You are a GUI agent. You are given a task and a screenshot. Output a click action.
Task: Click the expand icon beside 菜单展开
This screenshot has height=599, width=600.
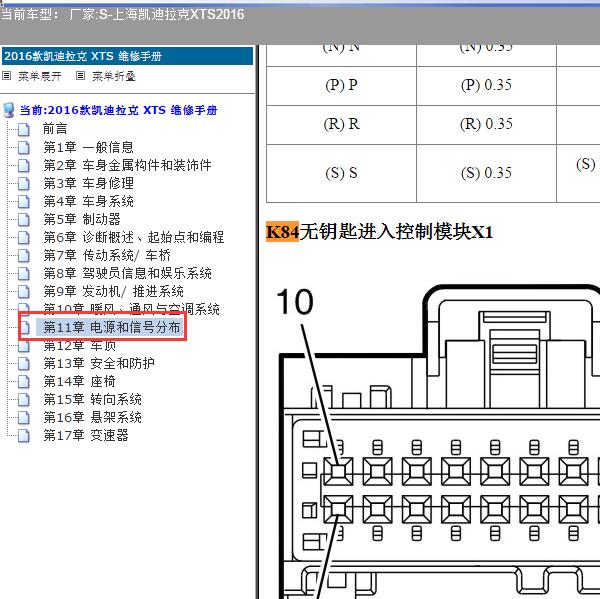tap(7, 75)
